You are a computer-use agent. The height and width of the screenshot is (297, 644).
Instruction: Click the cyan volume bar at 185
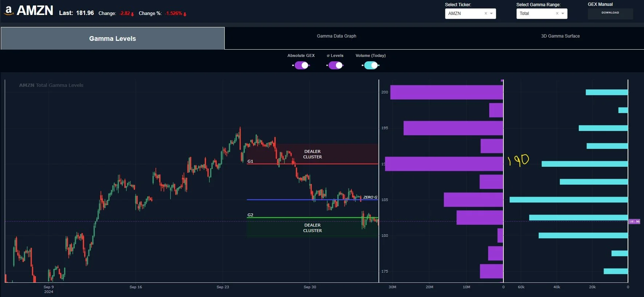[569, 200]
